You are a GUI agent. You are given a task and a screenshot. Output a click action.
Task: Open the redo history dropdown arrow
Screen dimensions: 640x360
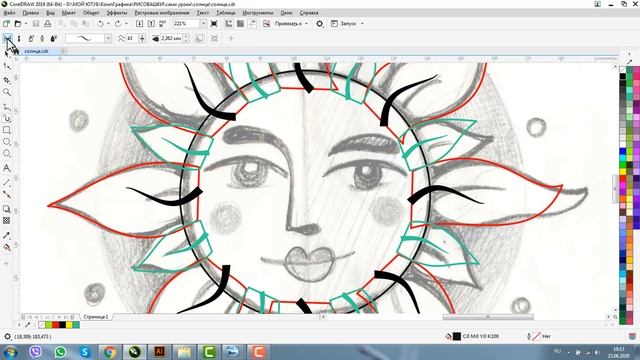pyautogui.click(x=126, y=24)
